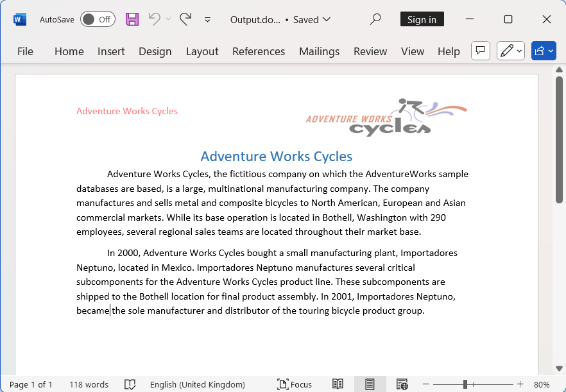Enable Focus mode in status bar
This screenshot has width=566, height=392.
tap(295, 384)
